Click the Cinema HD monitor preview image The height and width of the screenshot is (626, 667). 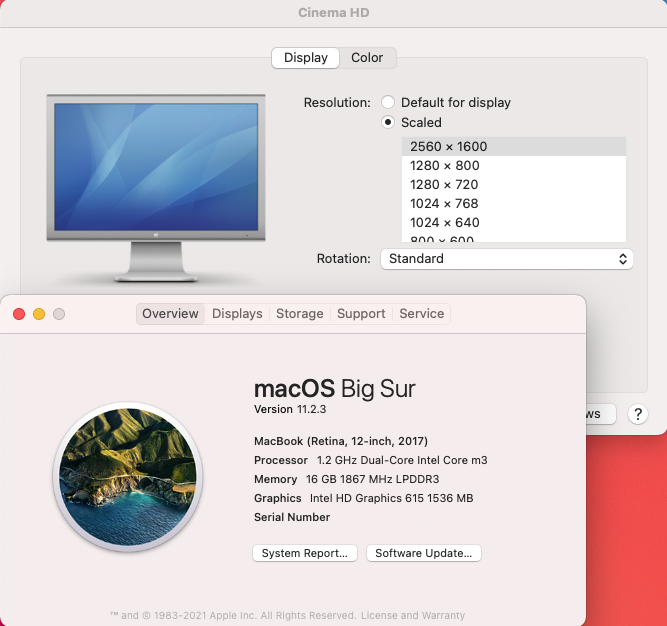pyautogui.click(x=156, y=188)
